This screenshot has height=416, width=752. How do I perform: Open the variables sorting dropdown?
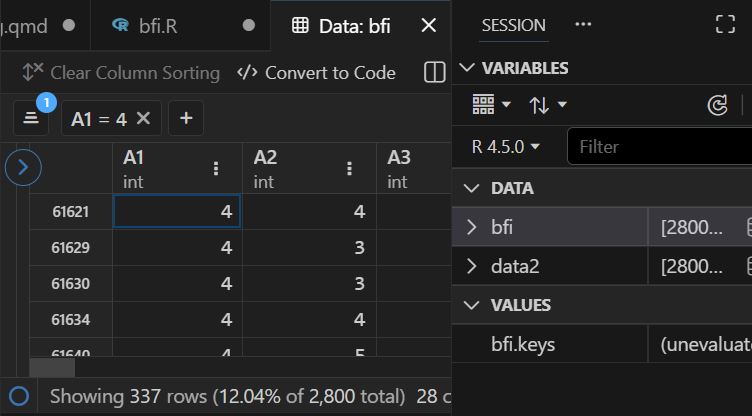click(x=547, y=105)
